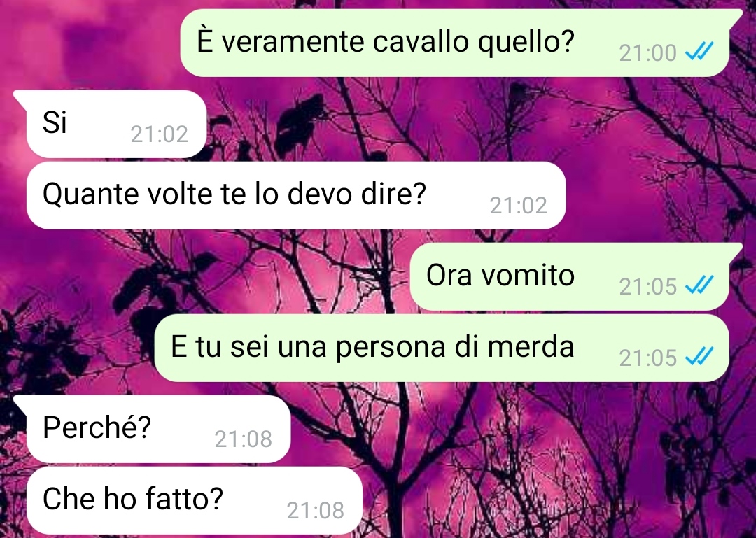756x538 pixels.
Task: Tap the 21:02 timestamp under 'Quante volte'
Action: point(518,206)
